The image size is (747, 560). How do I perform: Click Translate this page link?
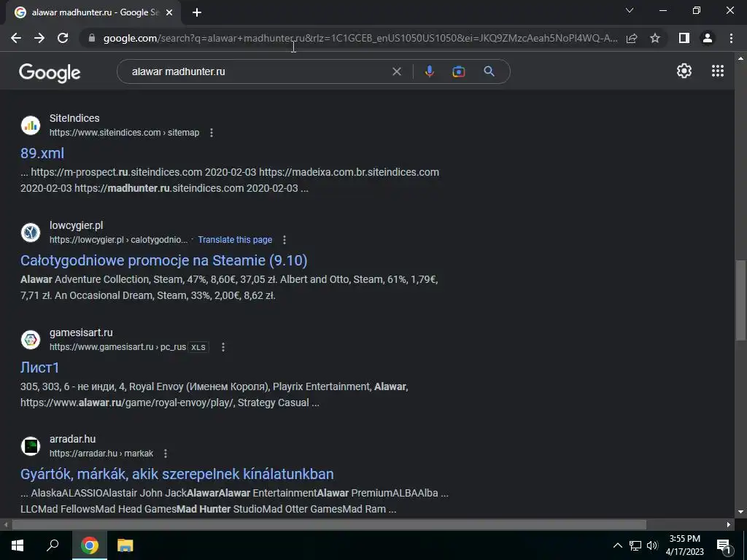235,240
